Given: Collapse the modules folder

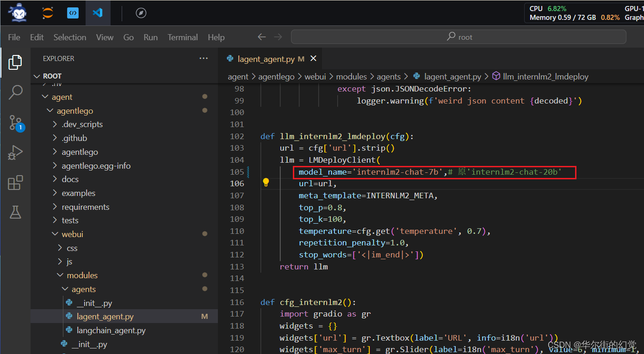Looking at the screenshot, I should (60, 275).
